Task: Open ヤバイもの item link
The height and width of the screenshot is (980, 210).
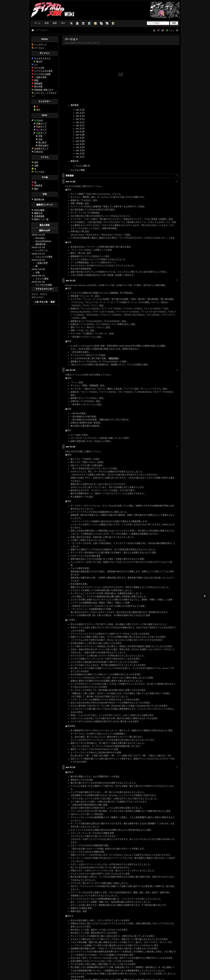Action: click(39, 172)
